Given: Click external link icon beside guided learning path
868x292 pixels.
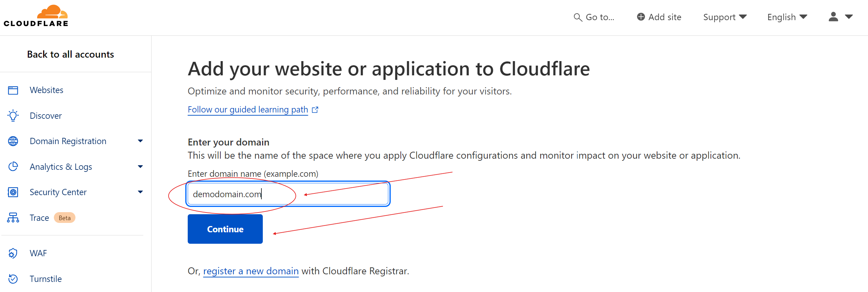Looking at the screenshot, I should click(315, 110).
